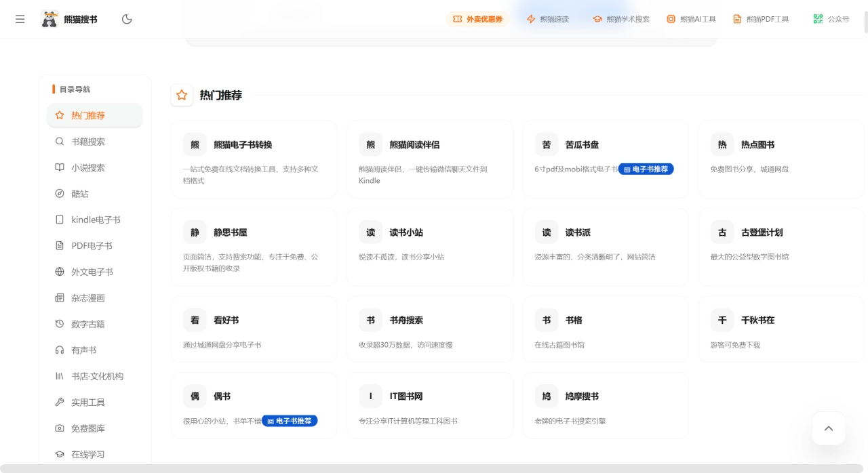
Task: Open the 千秋书在 card
Action: pyautogui.click(x=781, y=329)
